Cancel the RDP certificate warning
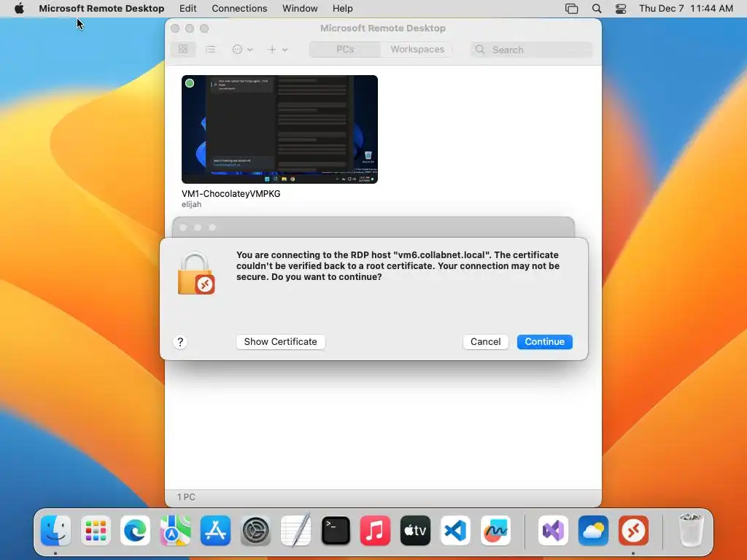 point(485,341)
